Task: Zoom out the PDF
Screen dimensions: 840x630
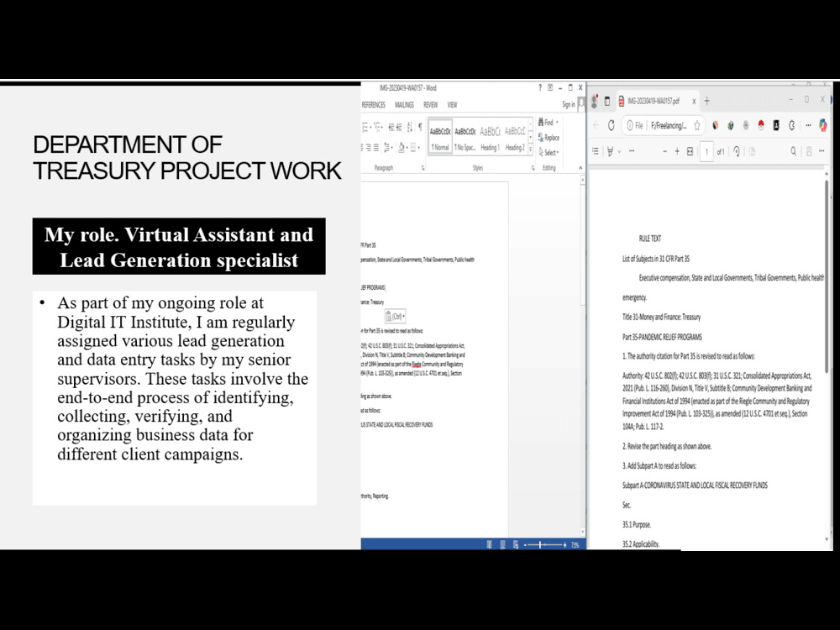Action: click(664, 151)
